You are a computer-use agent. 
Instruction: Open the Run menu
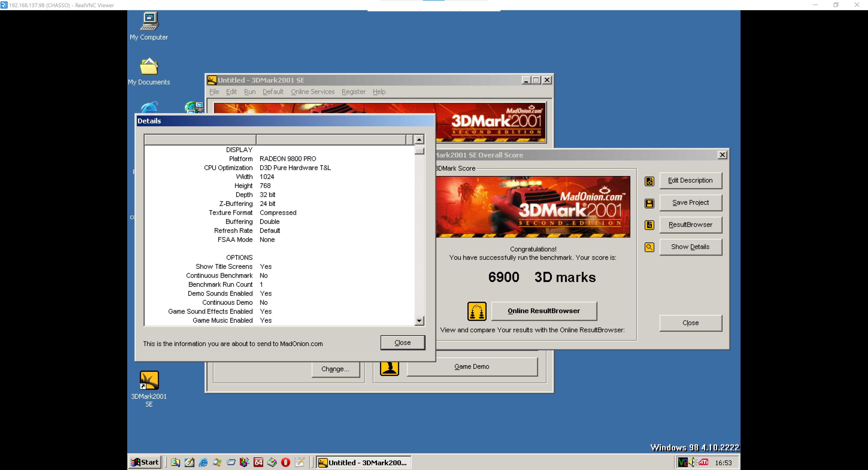[x=250, y=92]
